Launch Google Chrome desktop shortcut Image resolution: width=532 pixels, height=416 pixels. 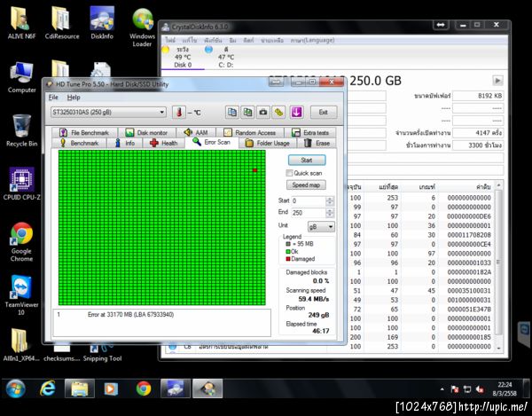(x=21, y=241)
